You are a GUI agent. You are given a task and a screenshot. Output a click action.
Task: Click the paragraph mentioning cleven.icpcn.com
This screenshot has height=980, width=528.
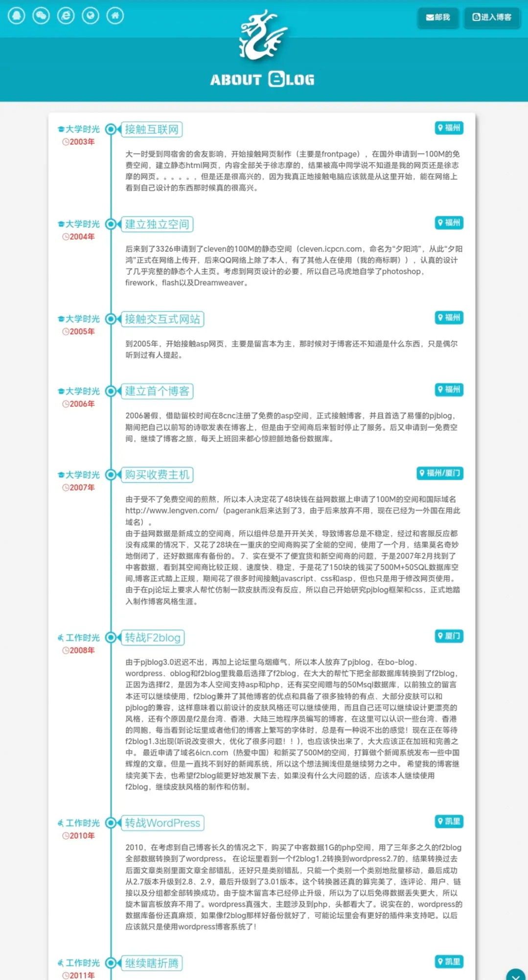[294, 266]
